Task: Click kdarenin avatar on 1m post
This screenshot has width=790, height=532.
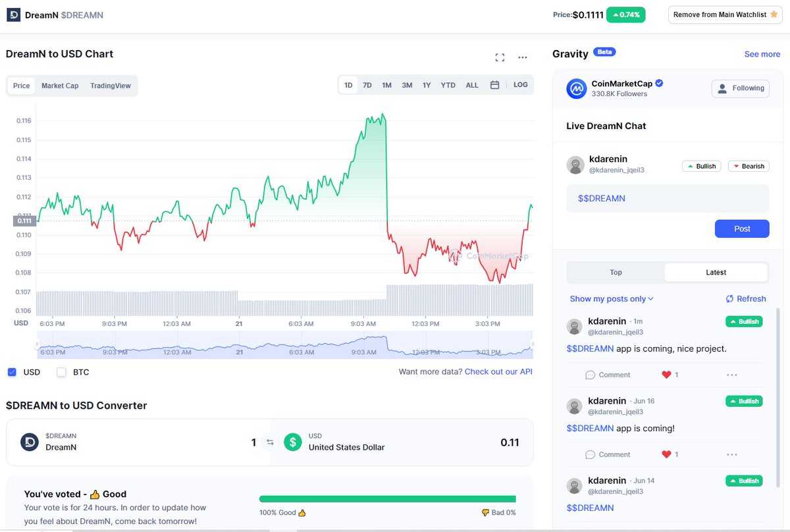Action: click(575, 327)
